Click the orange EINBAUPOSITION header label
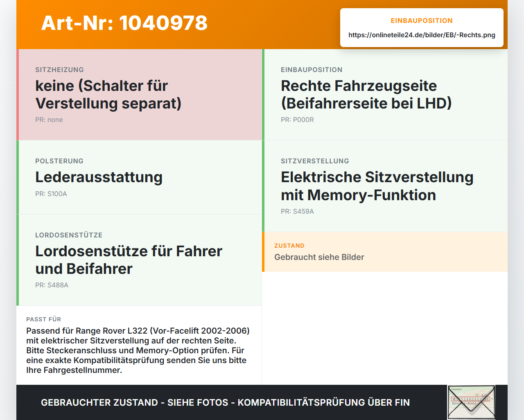 point(422,20)
